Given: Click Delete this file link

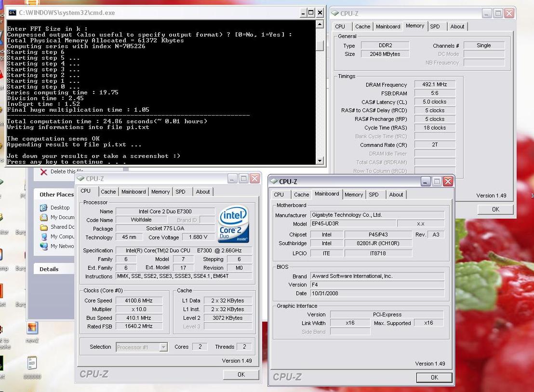Looking at the screenshot, I should pyautogui.click(x=67, y=171).
